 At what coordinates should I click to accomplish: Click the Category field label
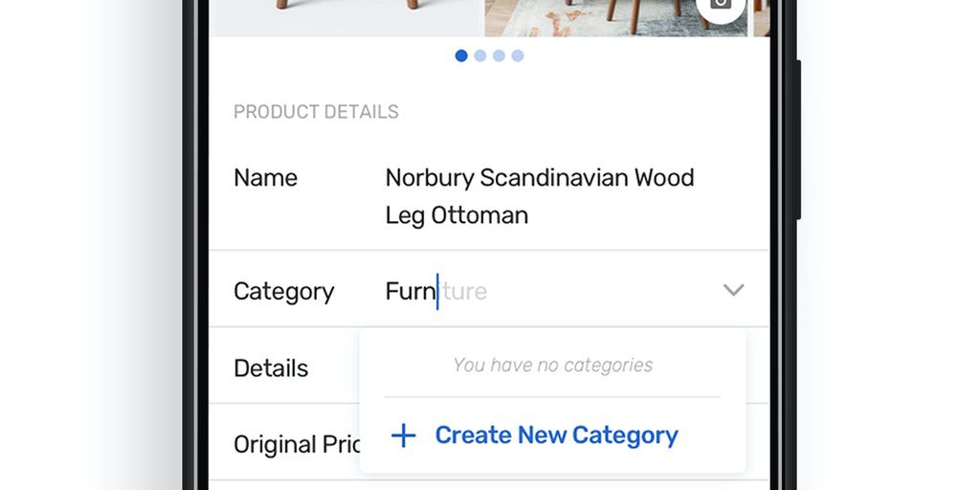(283, 291)
